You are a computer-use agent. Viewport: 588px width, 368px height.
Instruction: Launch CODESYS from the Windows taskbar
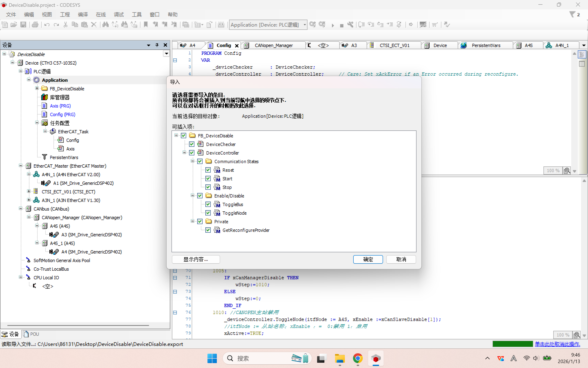pos(376,358)
